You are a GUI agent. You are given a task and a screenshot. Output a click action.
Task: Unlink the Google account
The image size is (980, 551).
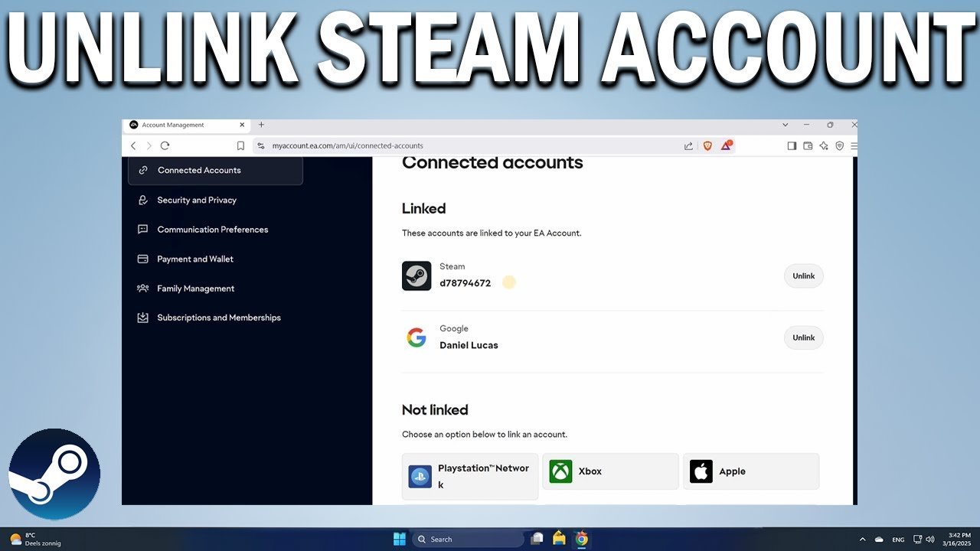pos(803,337)
